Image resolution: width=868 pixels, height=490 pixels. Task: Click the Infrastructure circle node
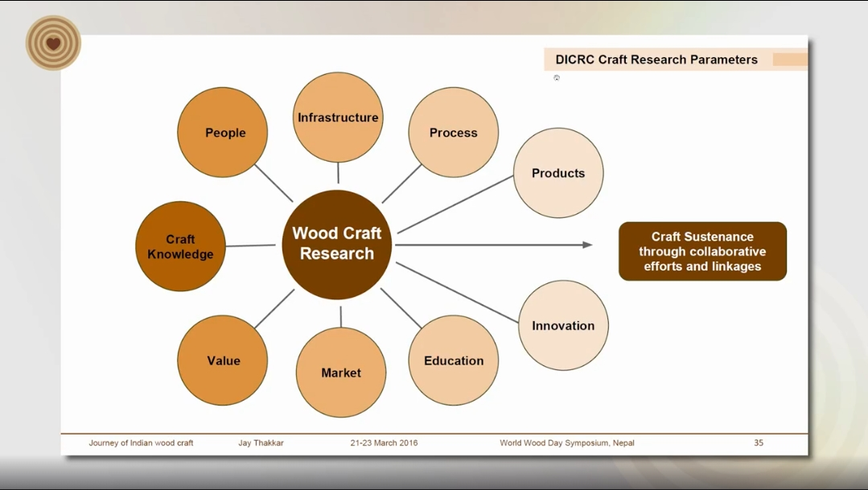(338, 117)
